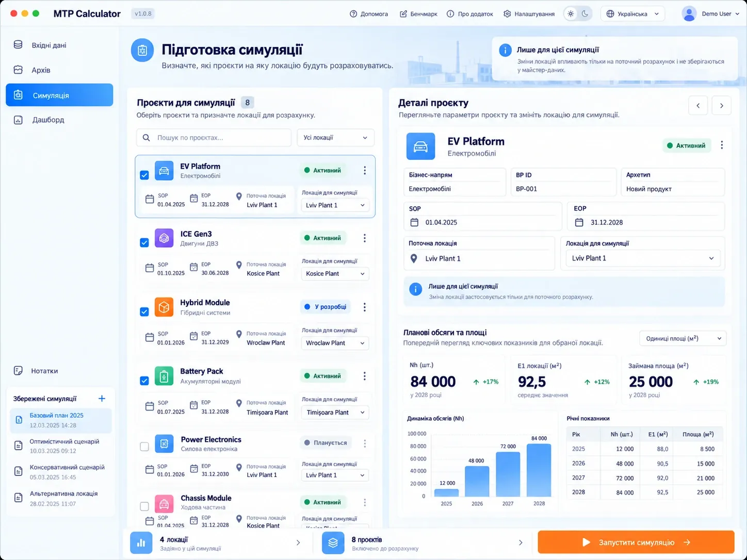This screenshot has height=560, width=747.
Task: Check the Chassis Module checkbox
Action: (x=144, y=506)
